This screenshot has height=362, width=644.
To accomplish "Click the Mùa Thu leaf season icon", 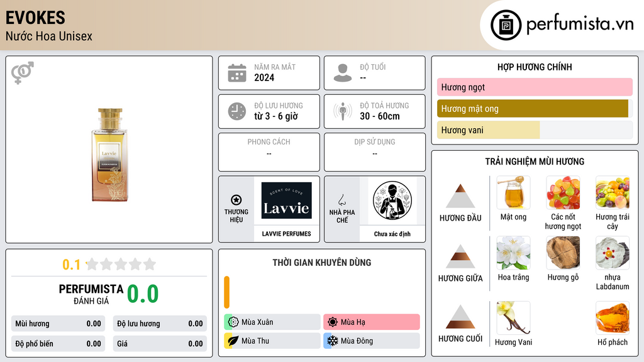I will pyautogui.click(x=233, y=341).
